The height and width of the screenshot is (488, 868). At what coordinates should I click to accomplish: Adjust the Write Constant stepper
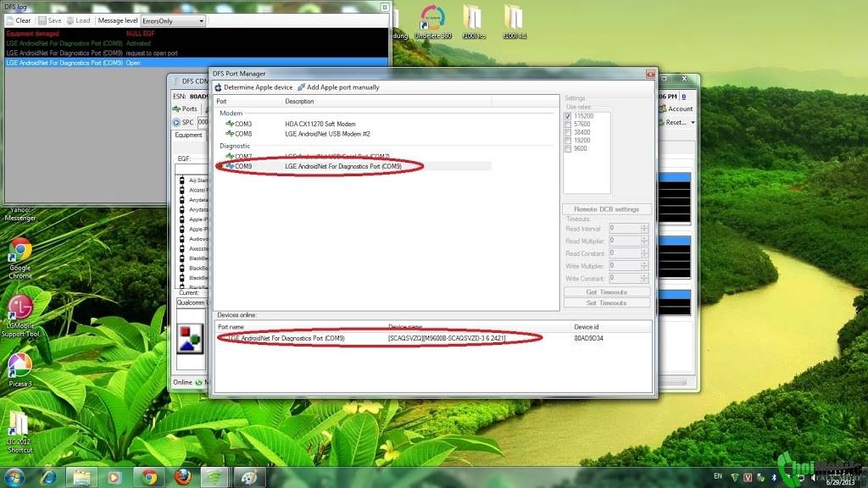644,278
